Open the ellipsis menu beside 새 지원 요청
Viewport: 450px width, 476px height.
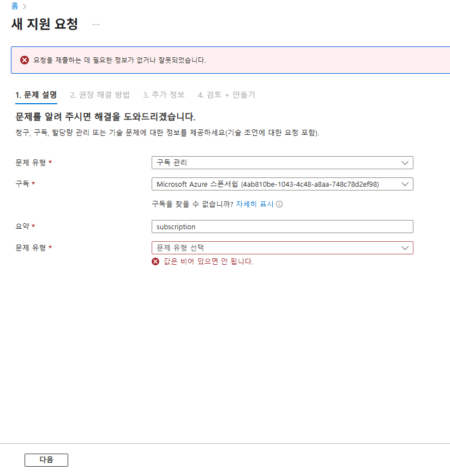(96, 24)
